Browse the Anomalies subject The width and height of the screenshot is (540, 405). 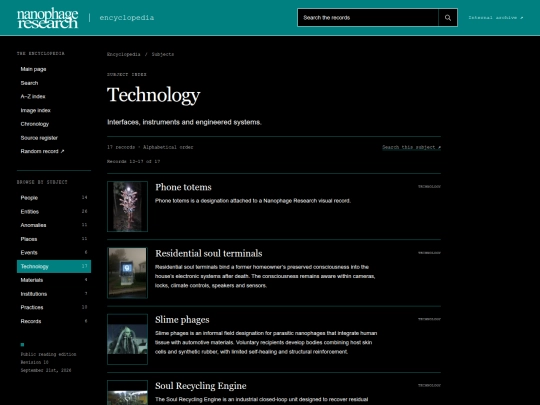[x=54, y=225]
